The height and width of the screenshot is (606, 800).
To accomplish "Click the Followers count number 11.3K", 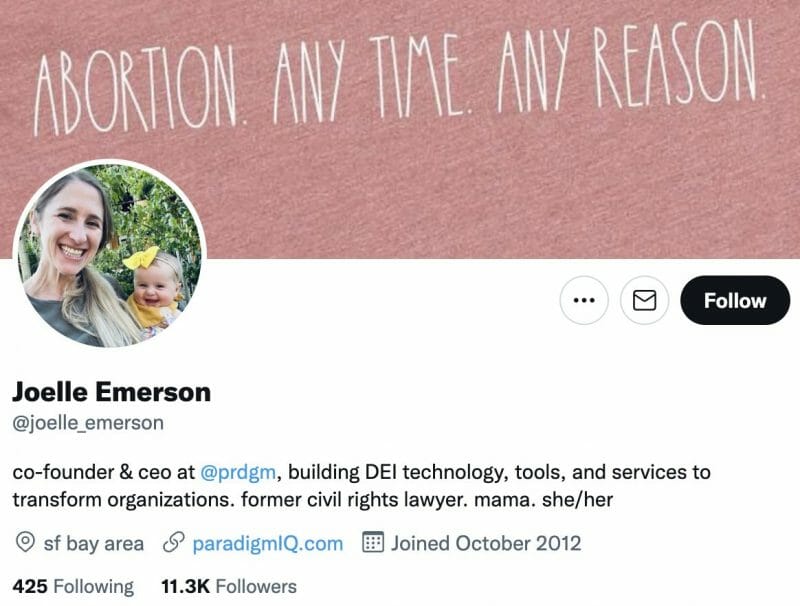I will [186, 587].
